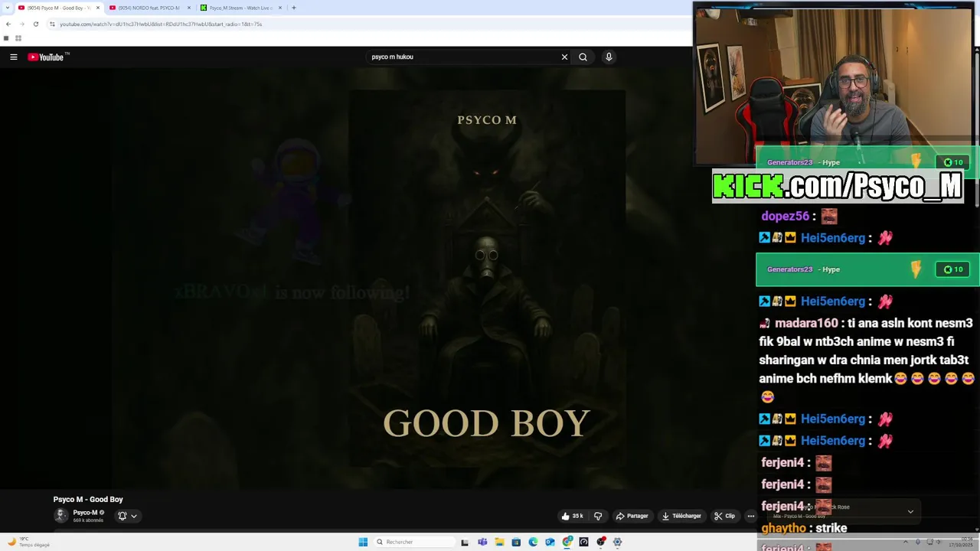
Task: Expand the mix playlist chevron
Action: point(910,511)
